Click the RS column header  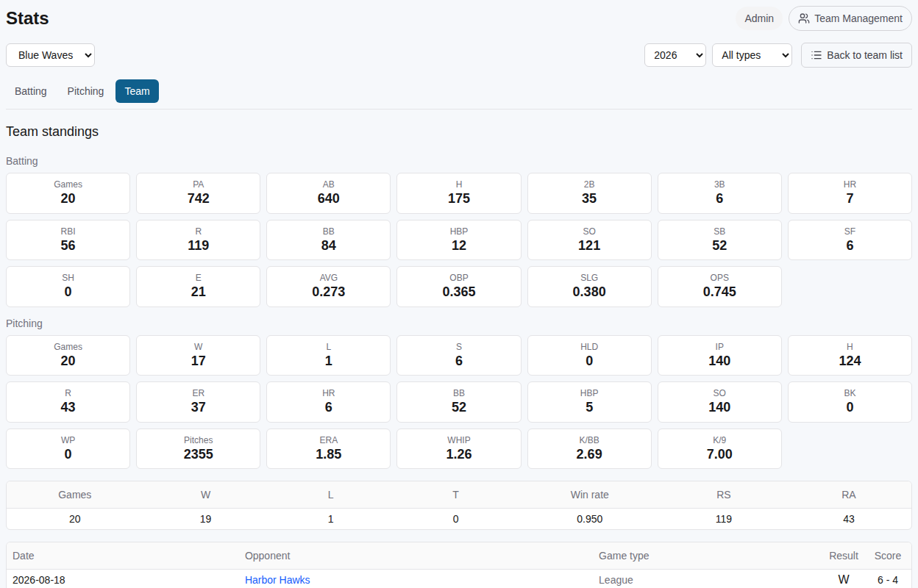pos(724,495)
